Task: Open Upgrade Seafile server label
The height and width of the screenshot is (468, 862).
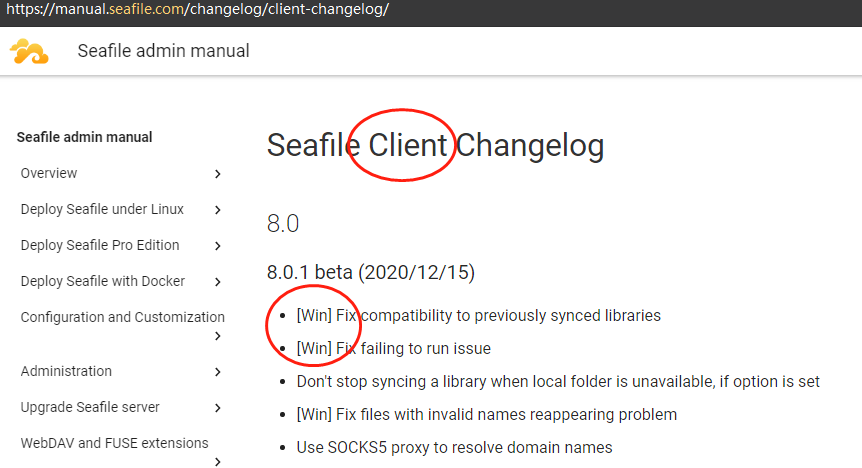Action: point(90,408)
